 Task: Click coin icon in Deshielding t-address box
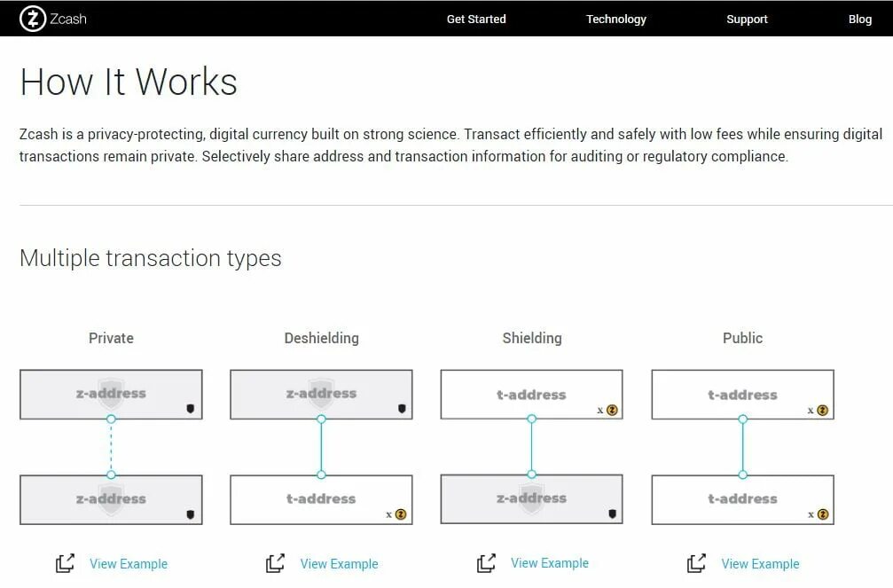[401, 514]
